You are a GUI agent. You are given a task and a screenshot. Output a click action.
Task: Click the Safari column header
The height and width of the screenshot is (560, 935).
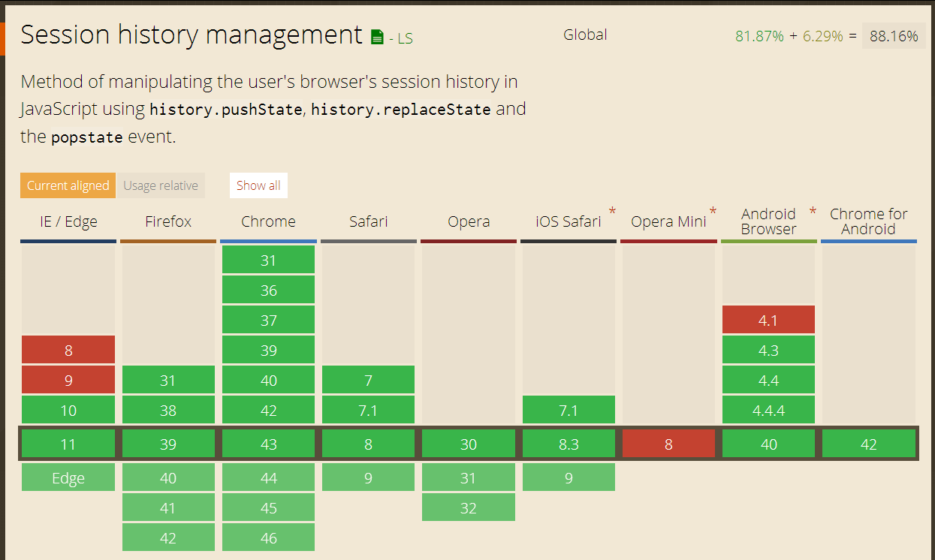[x=369, y=221]
